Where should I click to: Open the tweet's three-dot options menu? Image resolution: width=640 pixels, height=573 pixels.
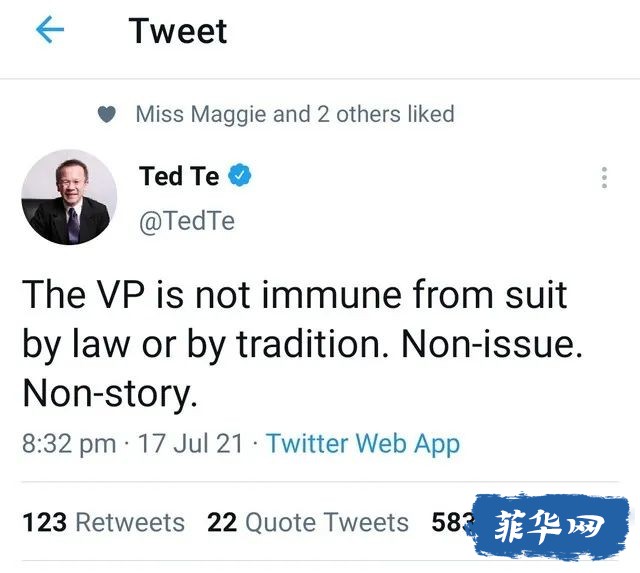[x=604, y=178]
